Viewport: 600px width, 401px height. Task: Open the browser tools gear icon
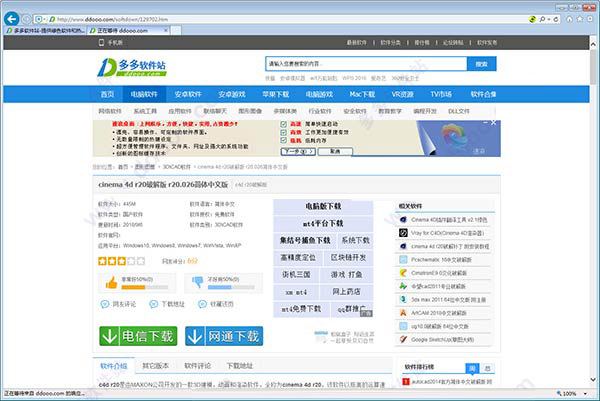pyautogui.click(x=591, y=19)
